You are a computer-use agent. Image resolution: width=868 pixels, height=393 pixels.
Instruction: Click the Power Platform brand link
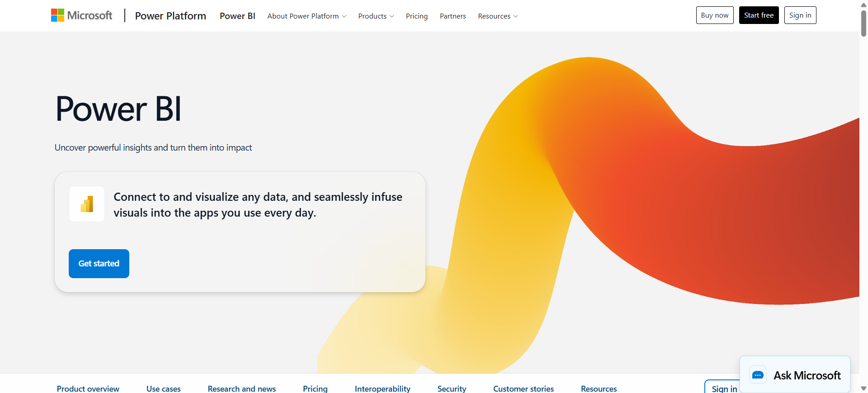(170, 16)
